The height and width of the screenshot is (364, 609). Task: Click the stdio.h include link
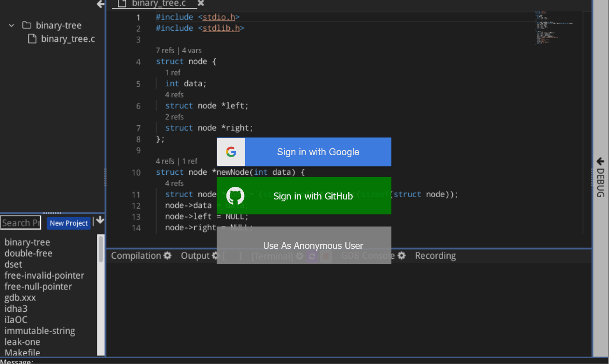pos(219,17)
